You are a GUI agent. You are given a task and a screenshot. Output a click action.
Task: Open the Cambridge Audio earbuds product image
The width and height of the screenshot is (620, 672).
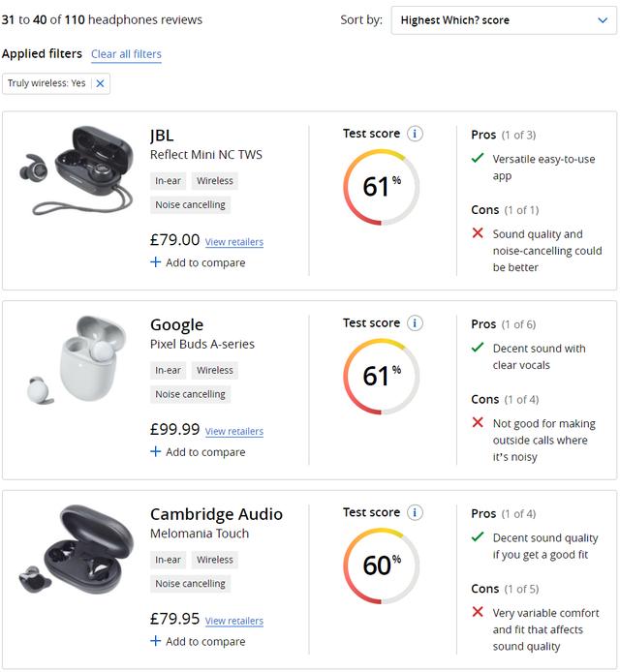(x=77, y=549)
